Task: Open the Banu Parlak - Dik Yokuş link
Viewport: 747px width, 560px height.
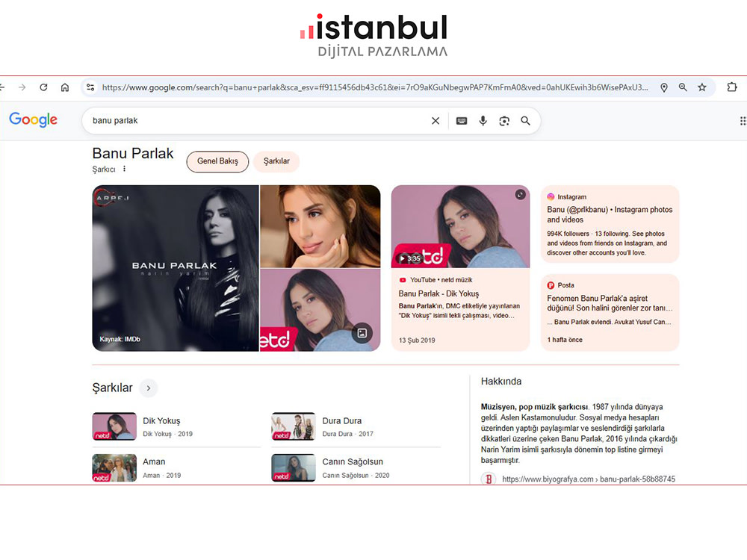Action: pyautogui.click(x=438, y=293)
